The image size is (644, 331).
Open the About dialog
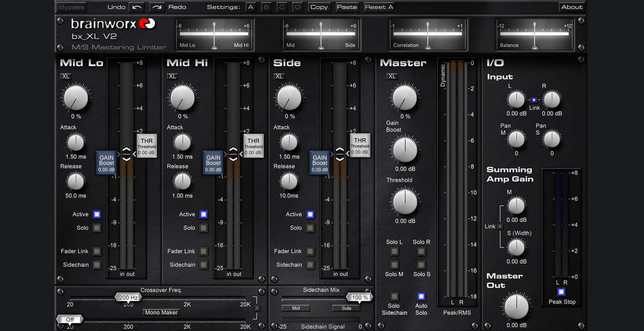click(x=572, y=7)
